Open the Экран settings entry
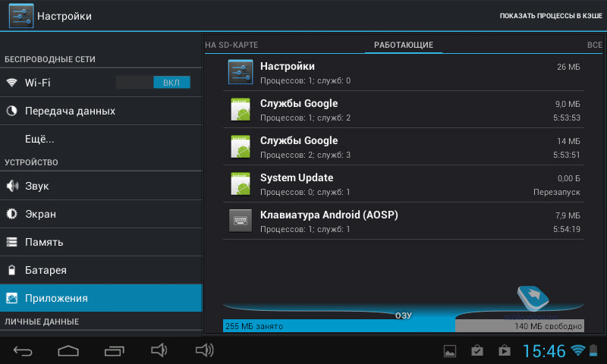Image resolution: width=607 pixels, height=364 pixels. coord(101,214)
